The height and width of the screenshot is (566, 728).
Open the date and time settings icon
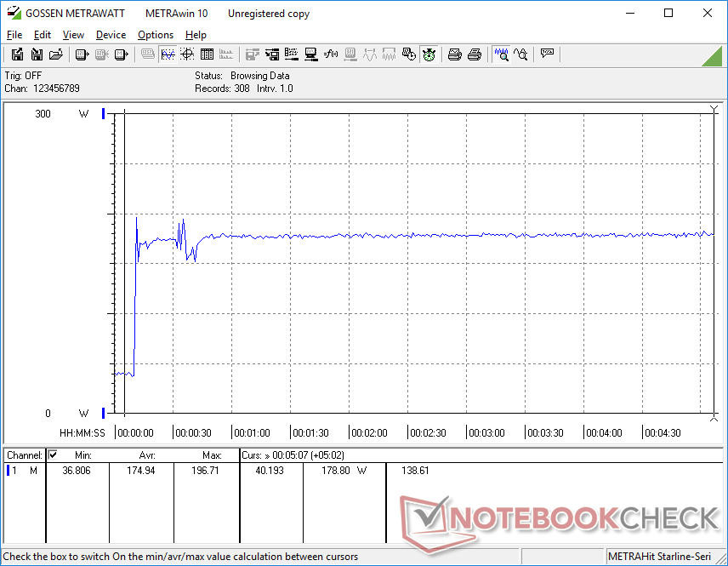pos(409,54)
